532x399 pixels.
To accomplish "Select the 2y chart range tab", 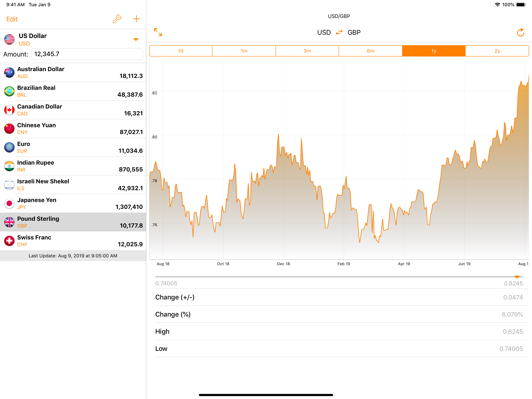I will 497,51.
